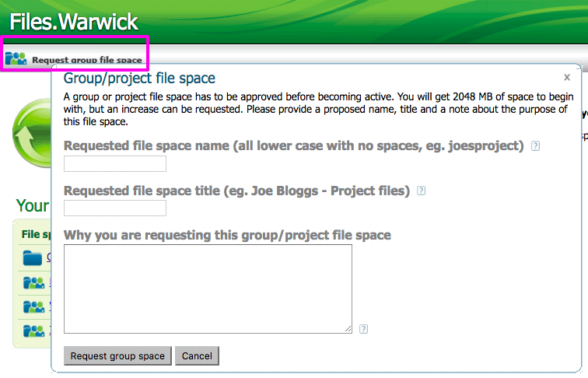Click the group icon beside Request group file space
This screenshot has height=378, width=588.
click(16, 59)
